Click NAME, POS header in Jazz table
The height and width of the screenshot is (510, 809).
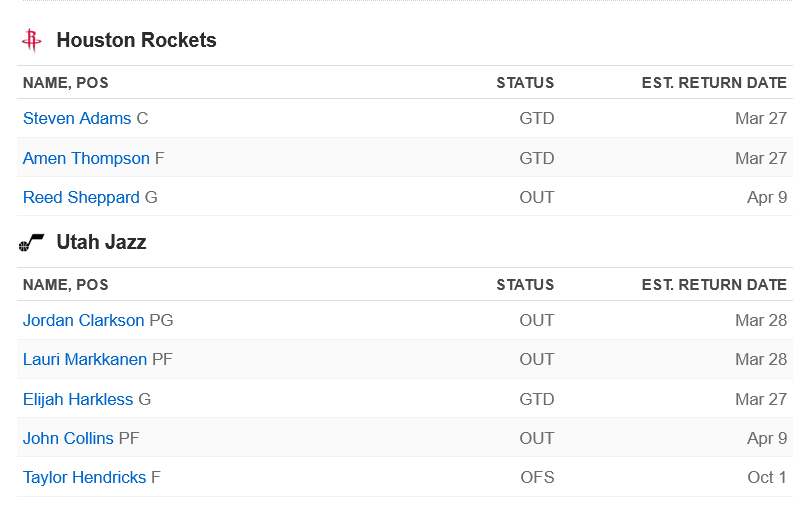[x=66, y=284]
